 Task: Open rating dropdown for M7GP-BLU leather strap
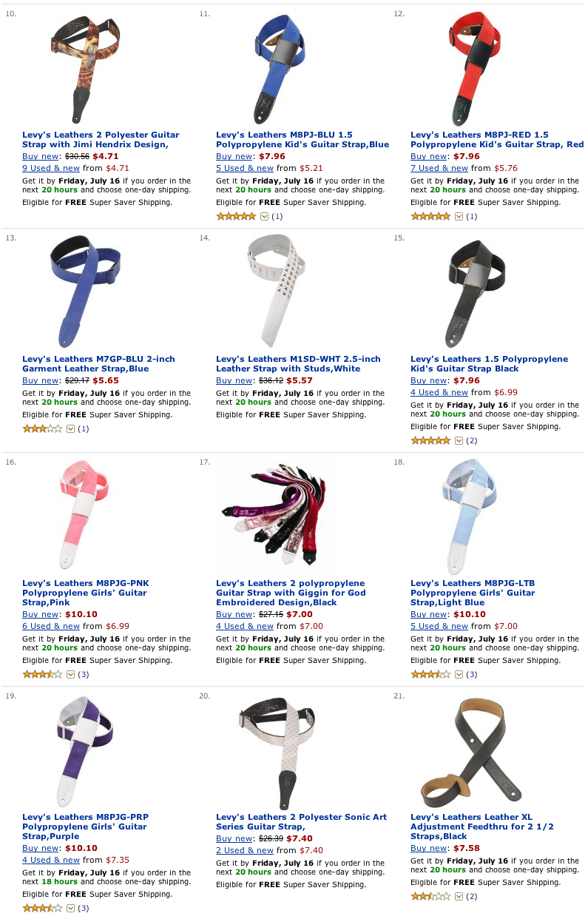(x=70, y=429)
